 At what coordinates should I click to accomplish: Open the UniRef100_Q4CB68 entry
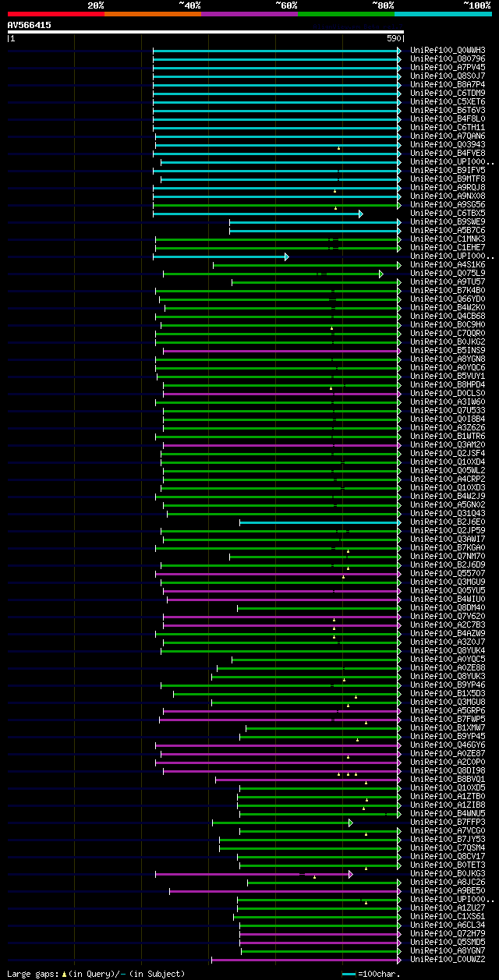point(448,316)
